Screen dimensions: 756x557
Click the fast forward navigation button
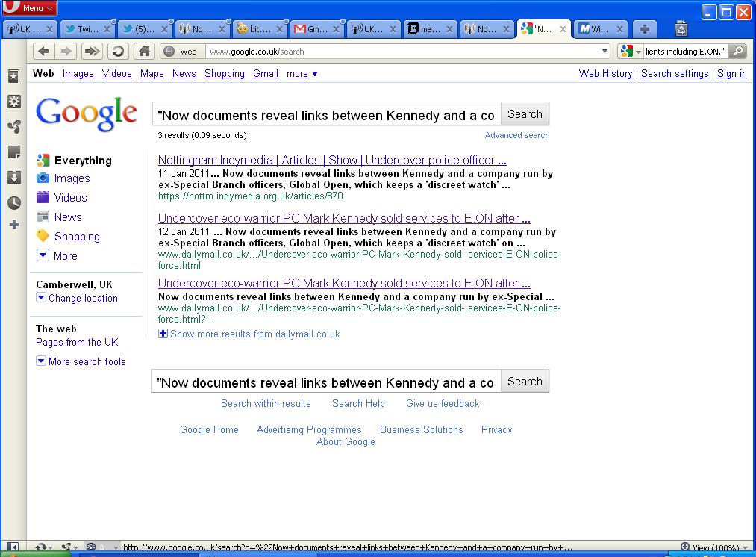pyautogui.click(x=92, y=52)
